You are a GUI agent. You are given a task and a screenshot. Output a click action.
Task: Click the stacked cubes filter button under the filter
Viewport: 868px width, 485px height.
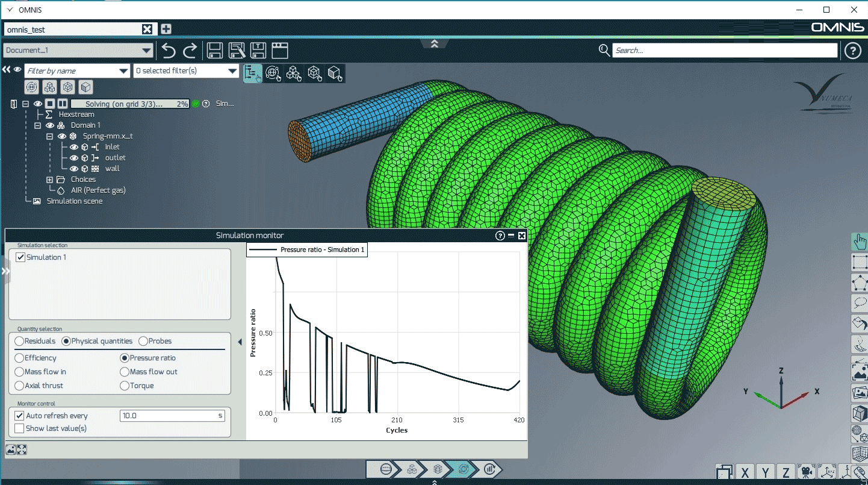[50, 87]
